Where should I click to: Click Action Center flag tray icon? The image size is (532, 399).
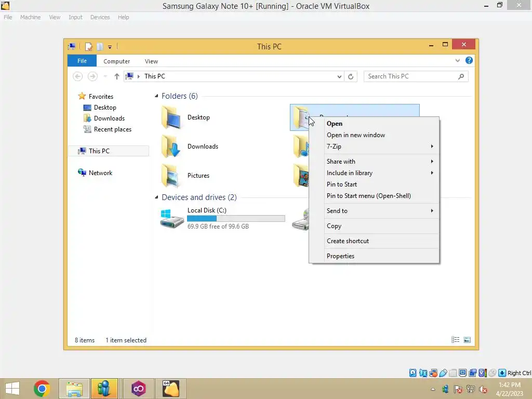click(458, 389)
